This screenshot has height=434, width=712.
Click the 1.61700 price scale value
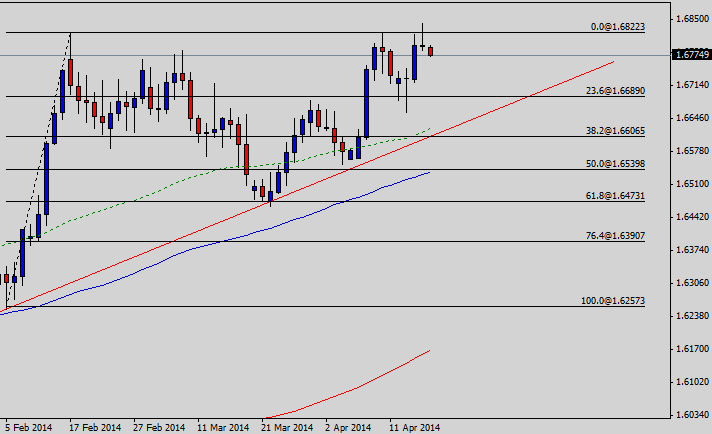[691, 349]
